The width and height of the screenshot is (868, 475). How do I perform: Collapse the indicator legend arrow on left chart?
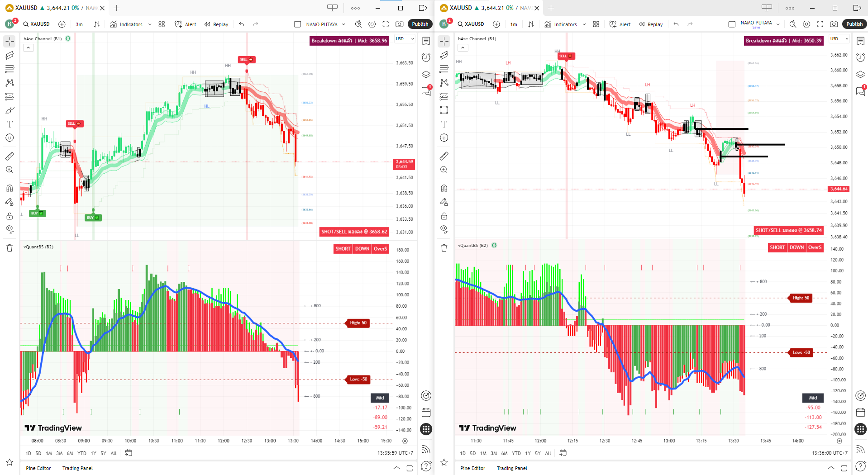click(x=29, y=47)
